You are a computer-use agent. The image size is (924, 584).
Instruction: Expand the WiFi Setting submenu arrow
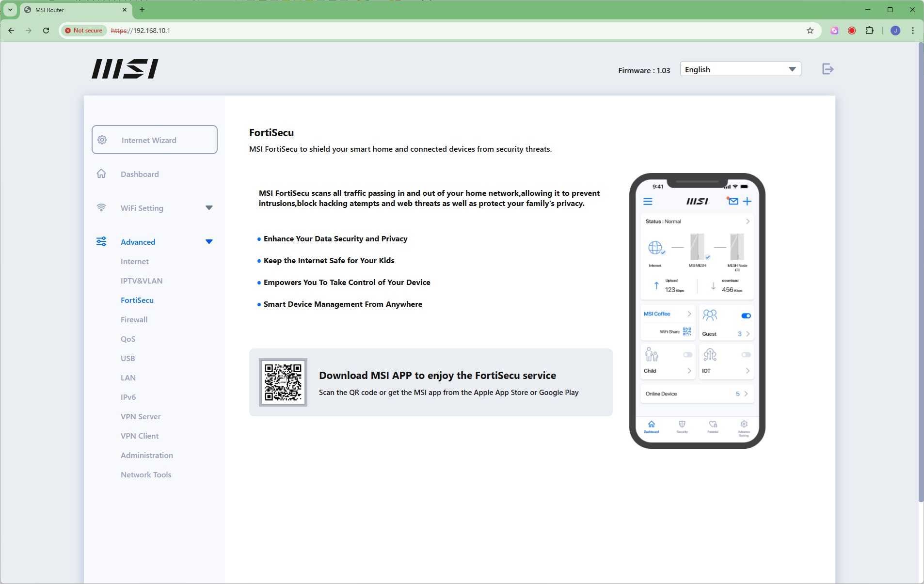point(209,208)
